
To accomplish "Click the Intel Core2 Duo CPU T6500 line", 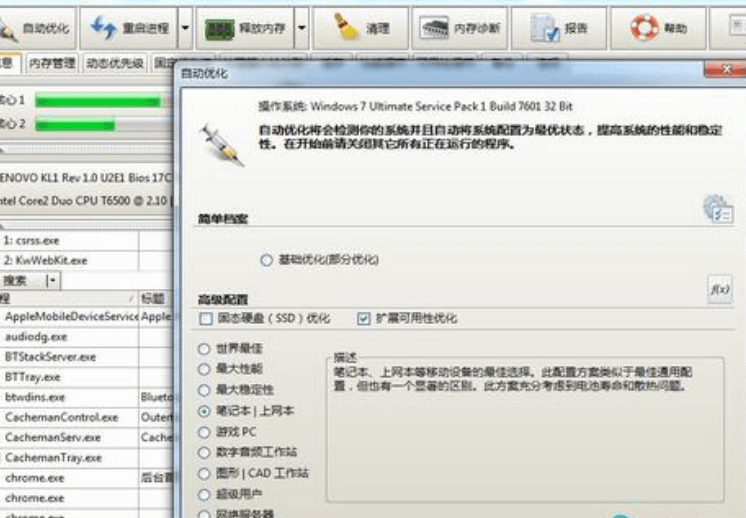I will pyautogui.click(x=86, y=201).
